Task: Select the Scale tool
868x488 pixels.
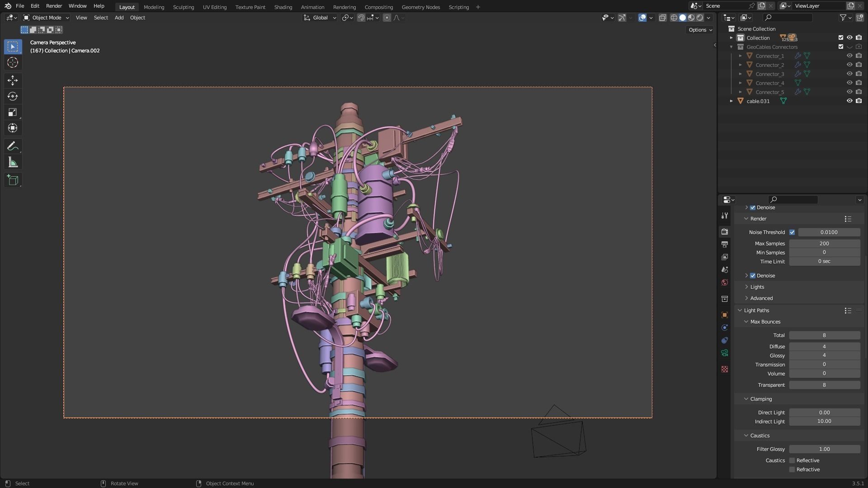Action: (x=13, y=113)
